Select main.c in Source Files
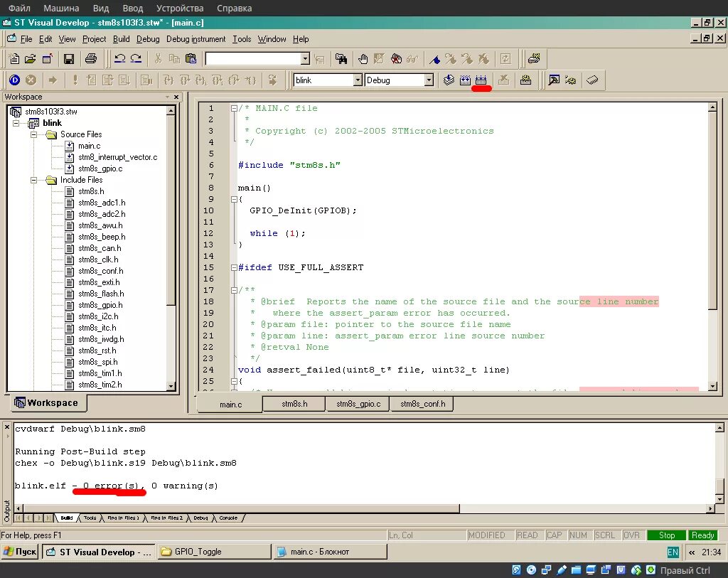The height and width of the screenshot is (578, 728). [89, 146]
